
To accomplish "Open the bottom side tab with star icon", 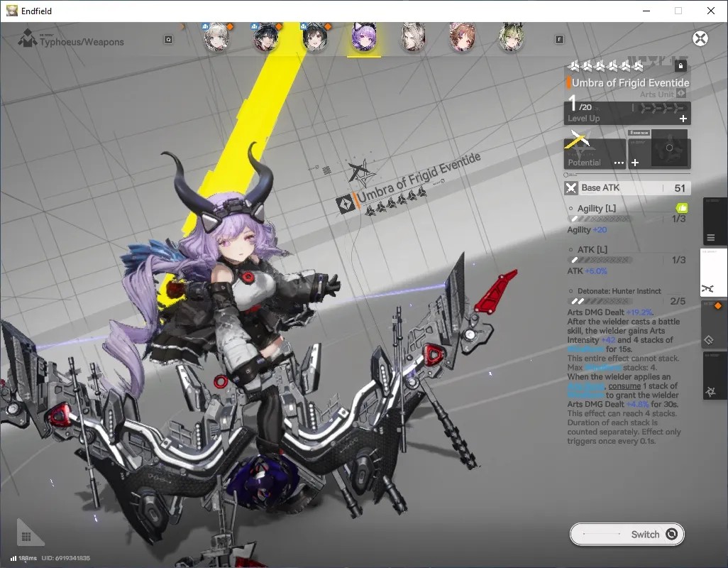I will click(x=714, y=376).
